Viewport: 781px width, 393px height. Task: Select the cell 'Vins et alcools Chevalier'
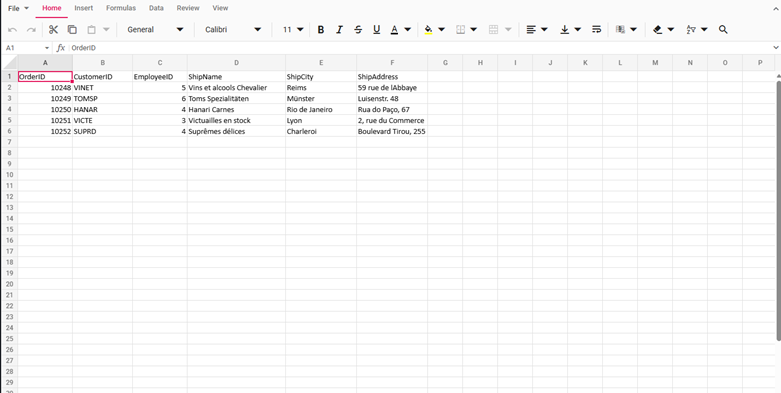point(236,88)
